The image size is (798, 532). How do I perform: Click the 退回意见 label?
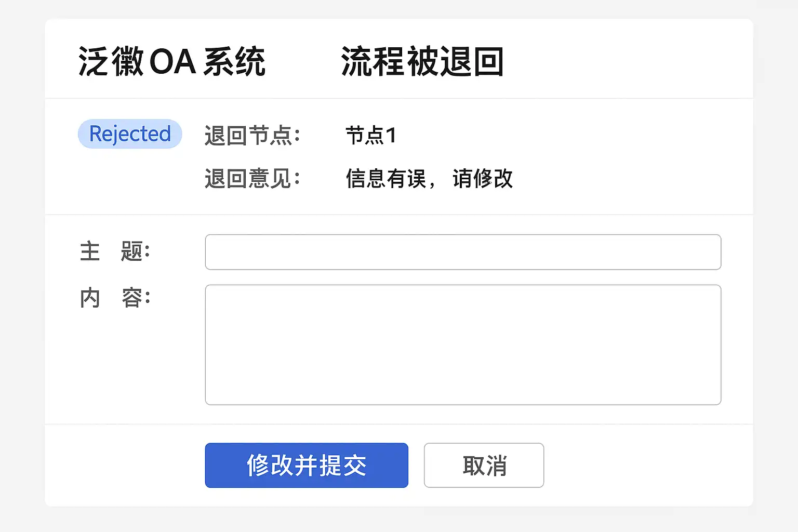point(252,179)
